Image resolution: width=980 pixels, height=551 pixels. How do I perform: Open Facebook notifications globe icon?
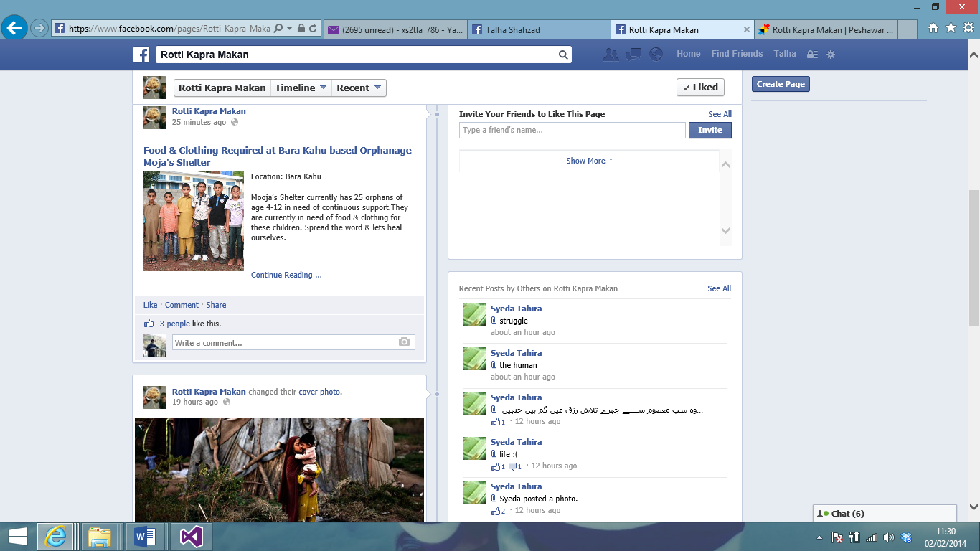point(656,54)
